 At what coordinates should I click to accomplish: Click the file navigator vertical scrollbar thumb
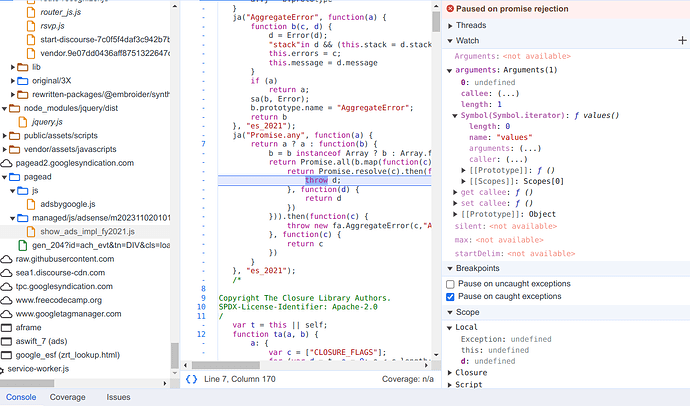(x=175, y=355)
